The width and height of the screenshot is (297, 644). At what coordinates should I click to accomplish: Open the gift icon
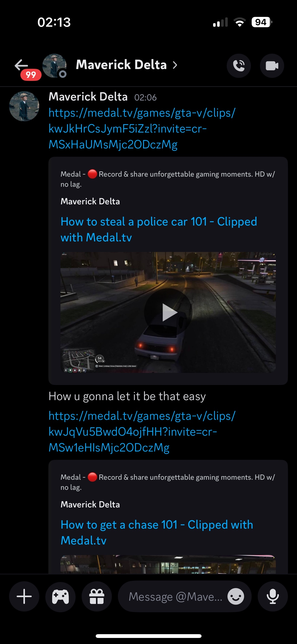pyautogui.click(x=97, y=596)
